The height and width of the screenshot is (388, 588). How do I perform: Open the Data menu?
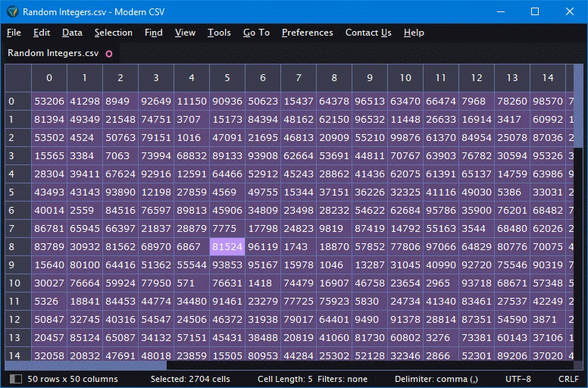click(x=72, y=33)
